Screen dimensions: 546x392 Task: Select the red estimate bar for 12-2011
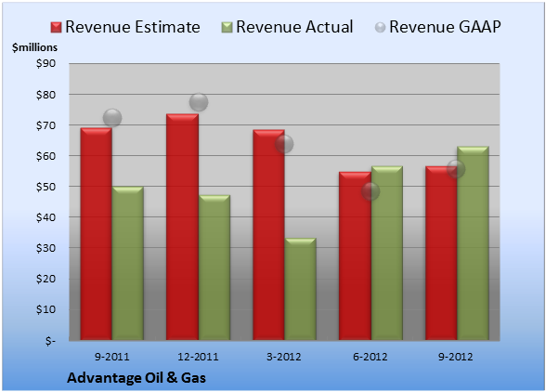pos(182,227)
